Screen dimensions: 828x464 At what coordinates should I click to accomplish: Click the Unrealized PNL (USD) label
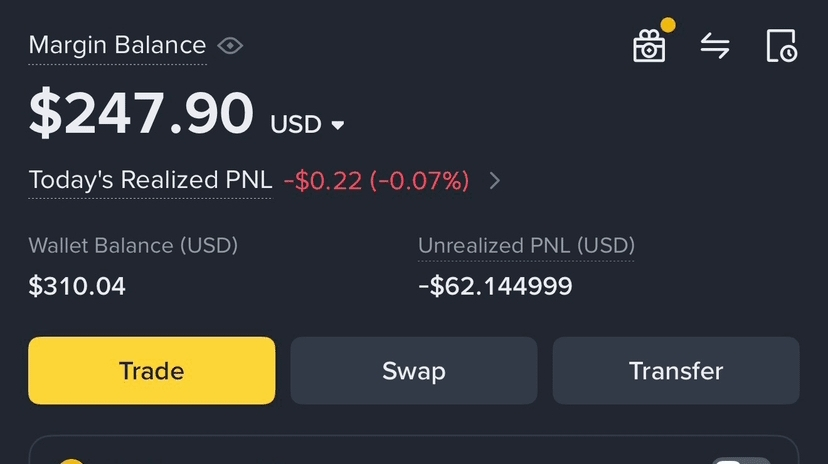(526, 246)
